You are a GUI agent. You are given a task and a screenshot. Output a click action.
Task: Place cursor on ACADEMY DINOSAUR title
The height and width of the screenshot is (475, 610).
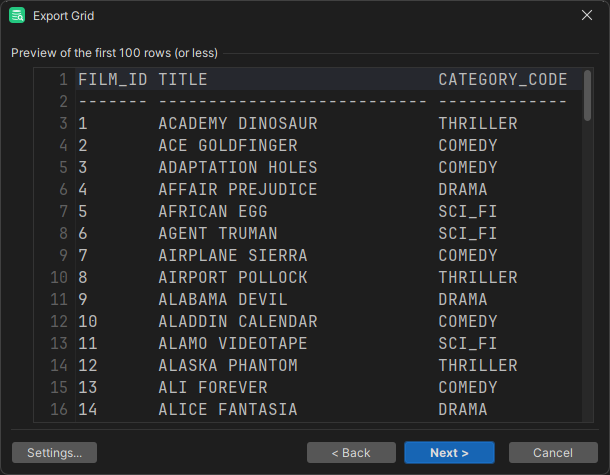click(237, 124)
